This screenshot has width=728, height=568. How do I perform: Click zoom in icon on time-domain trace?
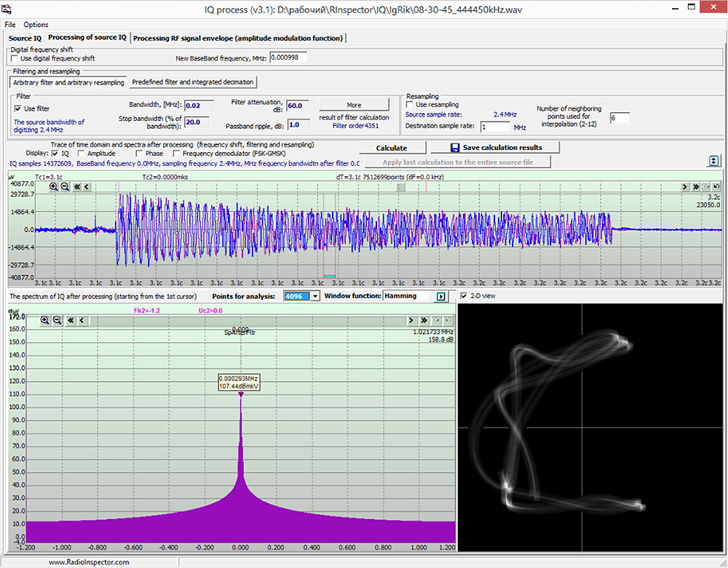54,186
